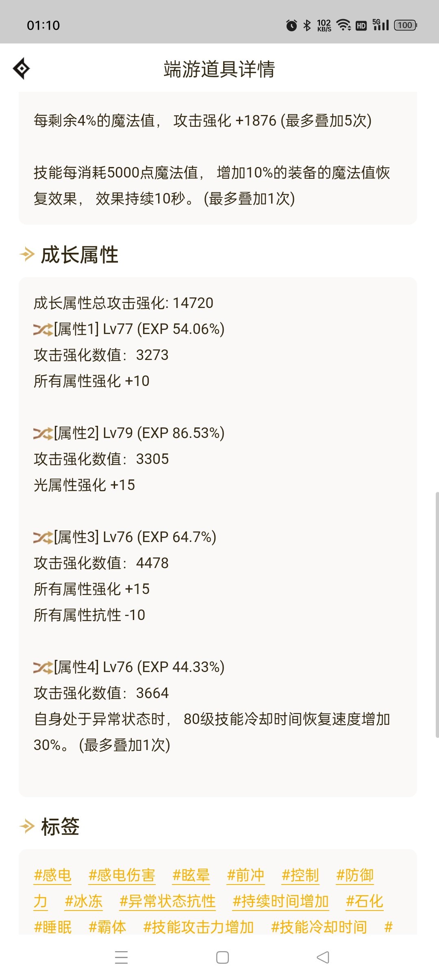
Task: Tap the shuffle icon beside 属性2
Action: [43, 434]
